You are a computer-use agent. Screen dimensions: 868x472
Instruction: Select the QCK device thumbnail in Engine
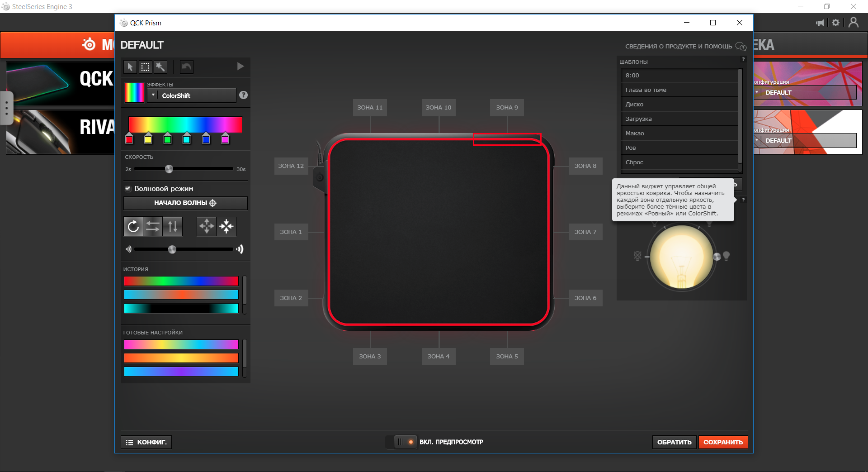60,84
